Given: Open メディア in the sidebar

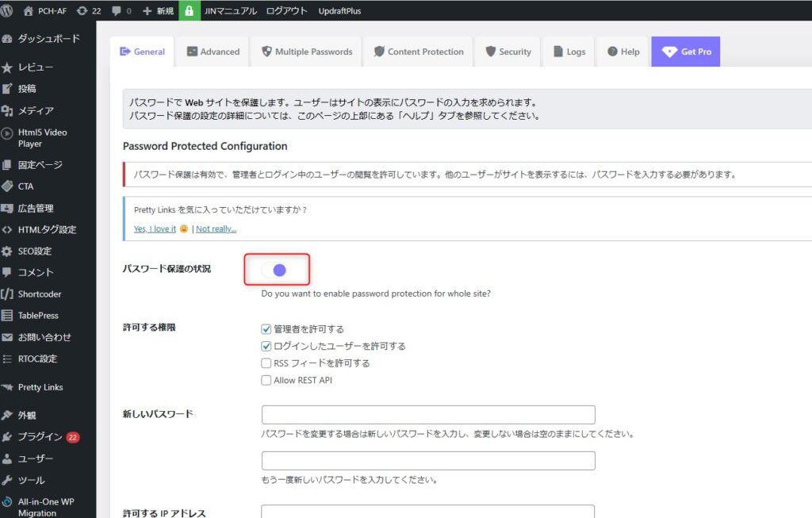Looking at the screenshot, I should (x=36, y=110).
